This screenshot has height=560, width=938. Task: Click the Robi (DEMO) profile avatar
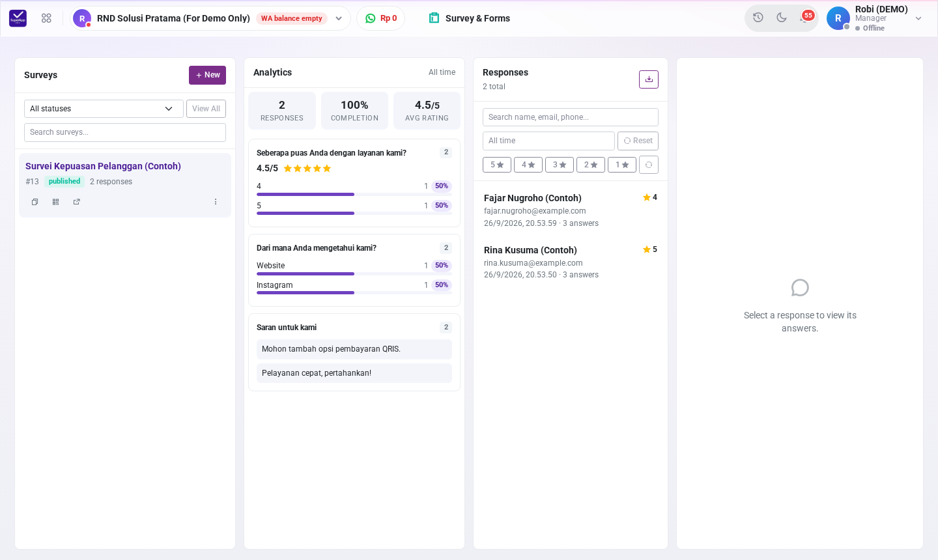[x=838, y=18]
